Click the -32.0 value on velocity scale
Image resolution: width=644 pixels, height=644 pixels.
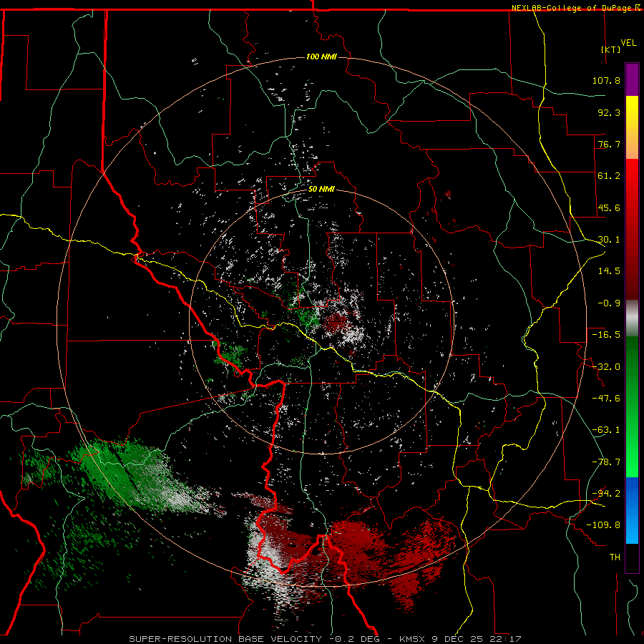coord(606,367)
